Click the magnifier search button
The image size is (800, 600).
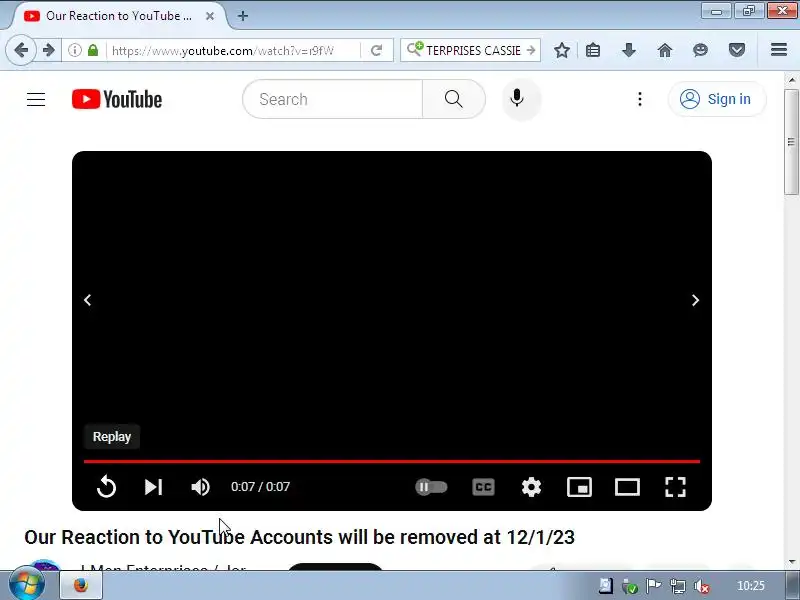pos(454,99)
